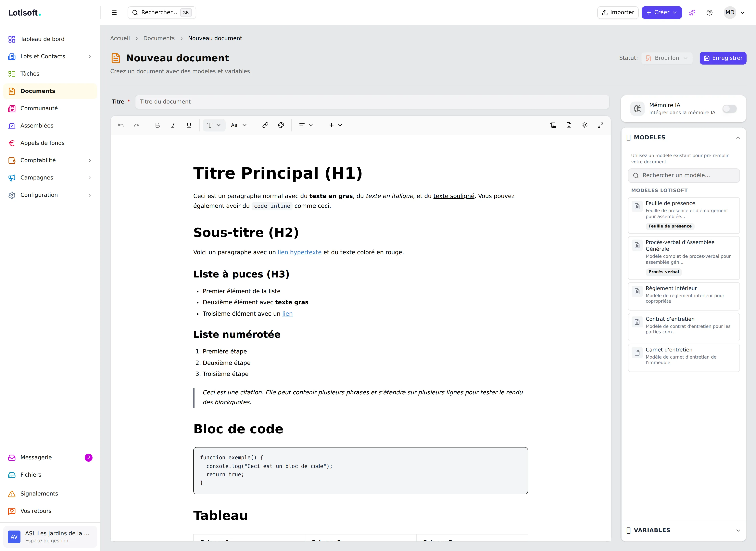Expand Configuration submenu chevron
The width and height of the screenshot is (756, 551).
coord(89,195)
